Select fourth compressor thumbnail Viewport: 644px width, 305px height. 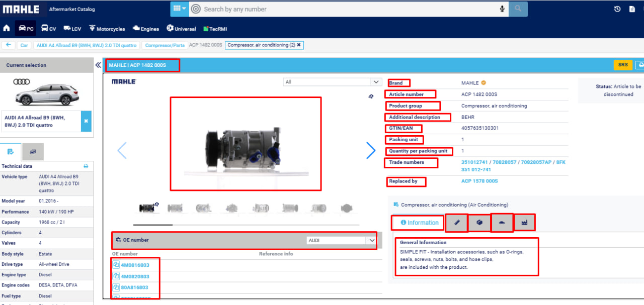(232, 208)
